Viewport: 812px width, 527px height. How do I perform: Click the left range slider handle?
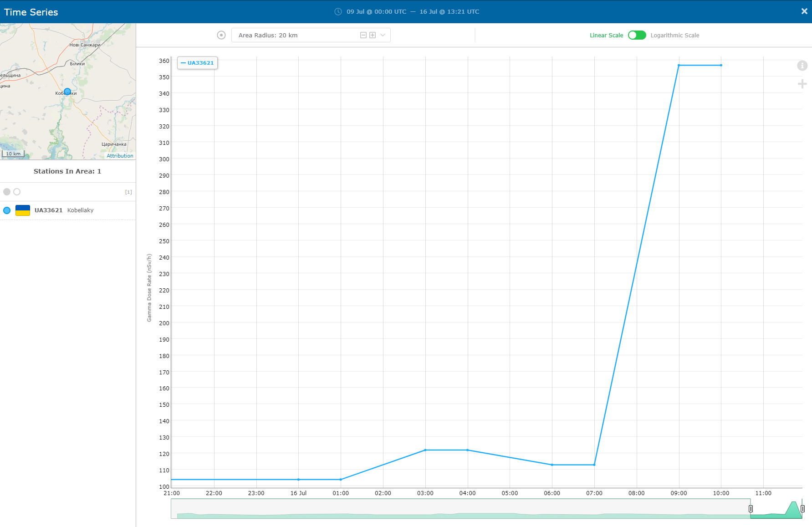point(751,509)
